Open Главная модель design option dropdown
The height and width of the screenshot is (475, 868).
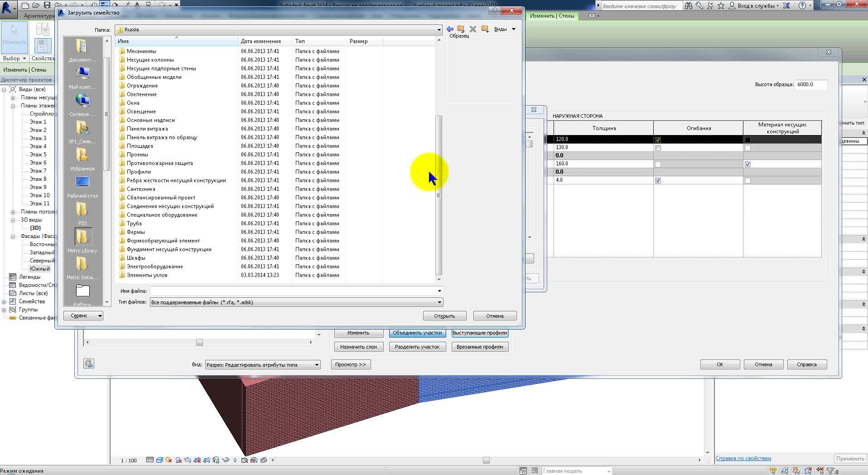[577, 471]
